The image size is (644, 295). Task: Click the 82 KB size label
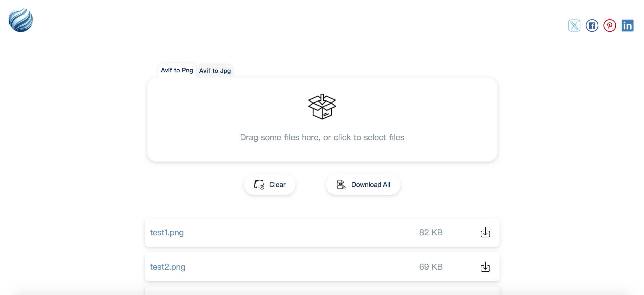(x=431, y=233)
